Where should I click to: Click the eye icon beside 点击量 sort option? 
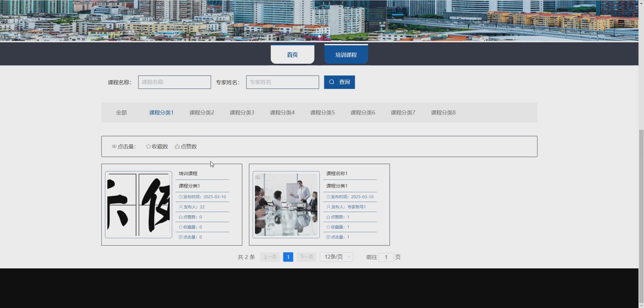point(114,146)
